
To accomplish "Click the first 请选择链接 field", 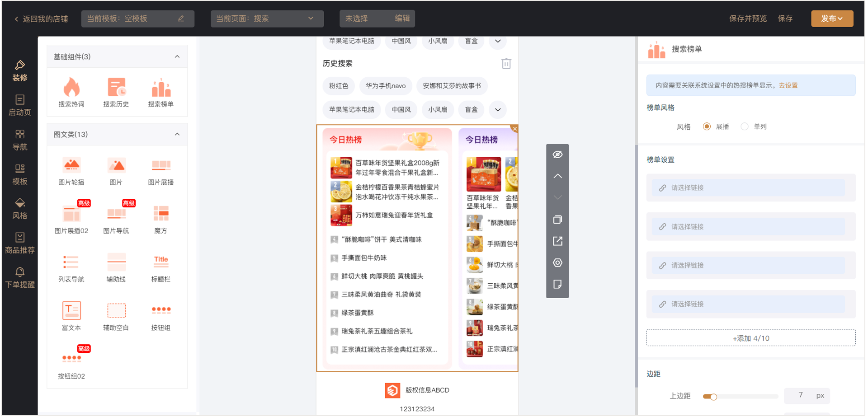I will point(748,187).
